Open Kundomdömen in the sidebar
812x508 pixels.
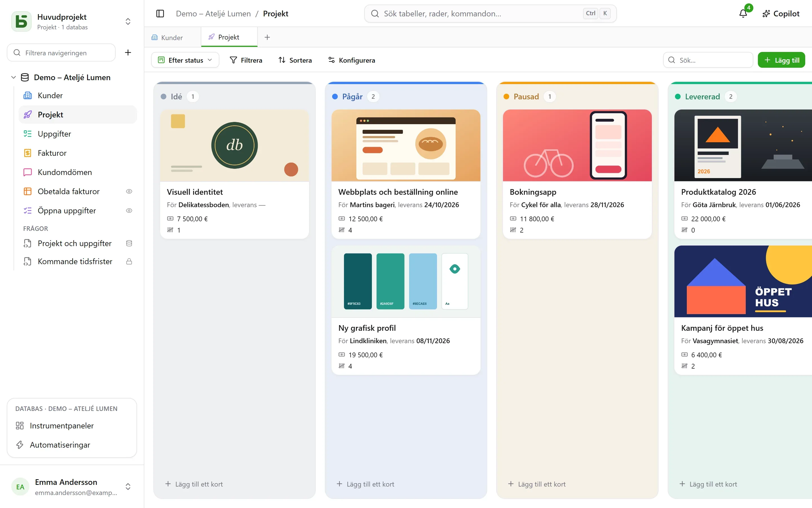click(78, 172)
